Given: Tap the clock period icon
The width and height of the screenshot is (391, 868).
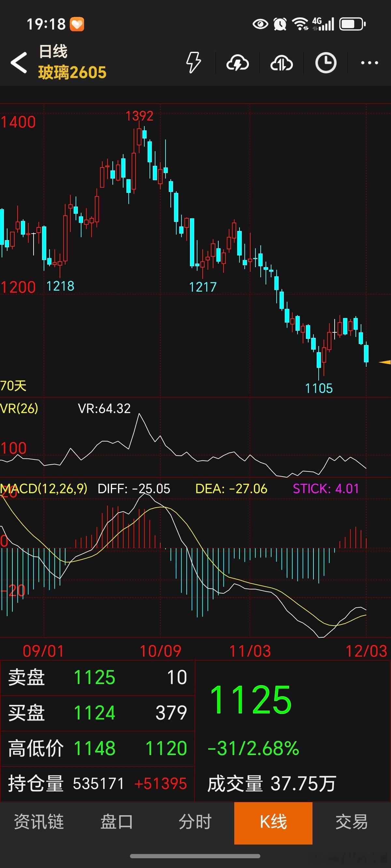Looking at the screenshot, I should coord(326,63).
